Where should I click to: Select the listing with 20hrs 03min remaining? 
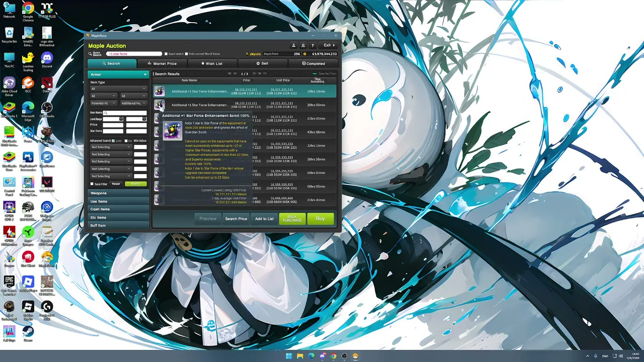pos(245,105)
